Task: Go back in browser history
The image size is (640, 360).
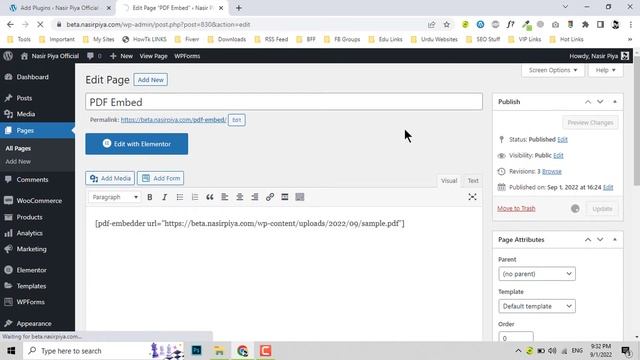Action: [x=10, y=24]
